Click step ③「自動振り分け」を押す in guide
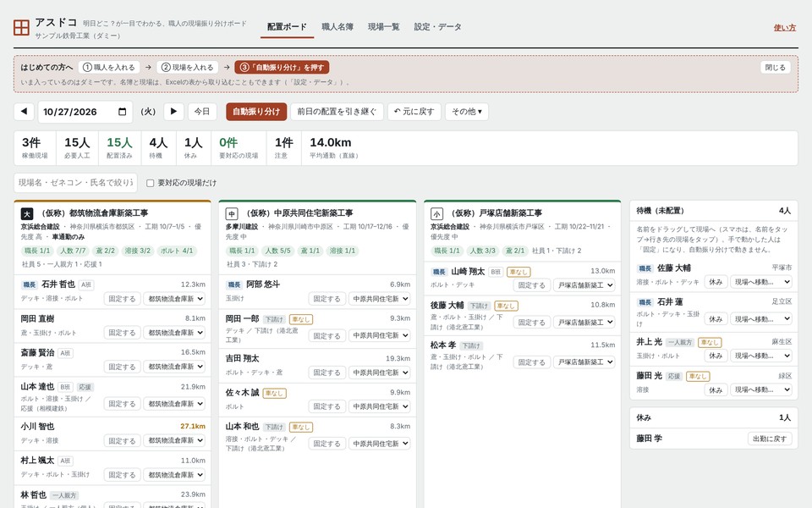Viewport: 812px width, 508px height. (x=282, y=68)
